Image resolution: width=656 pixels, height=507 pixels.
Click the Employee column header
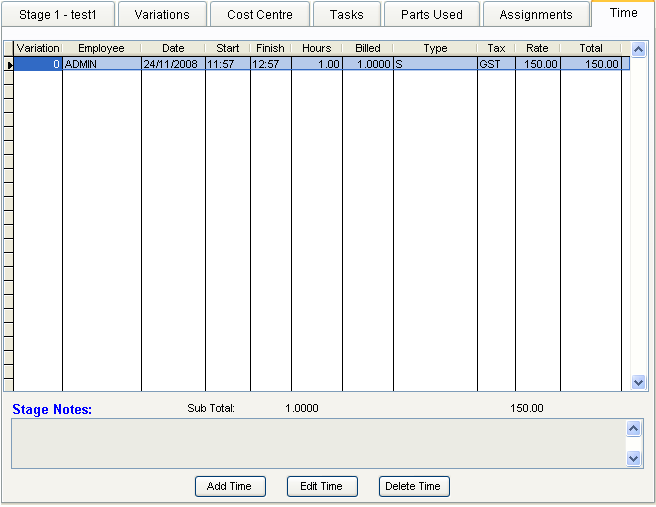tap(101, 48)
